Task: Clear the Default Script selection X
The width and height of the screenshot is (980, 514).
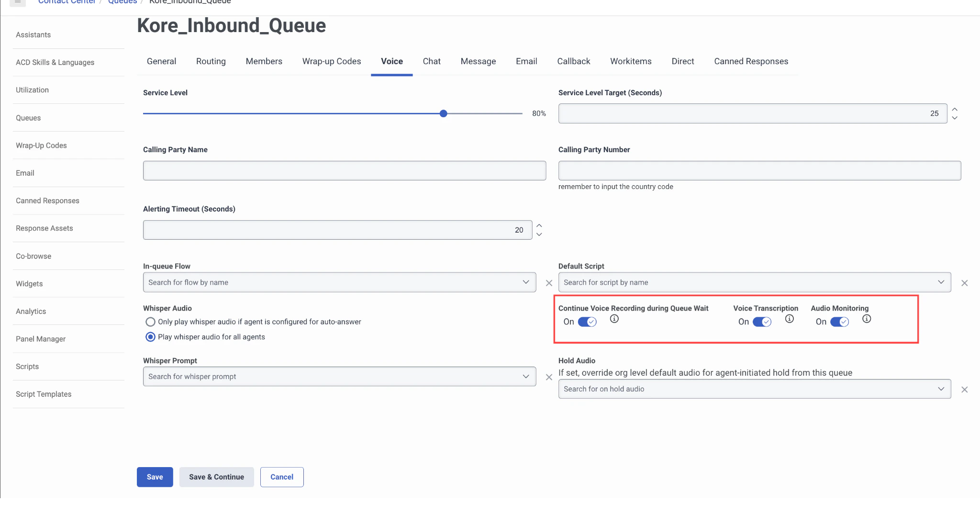Action: pos(965,283)
